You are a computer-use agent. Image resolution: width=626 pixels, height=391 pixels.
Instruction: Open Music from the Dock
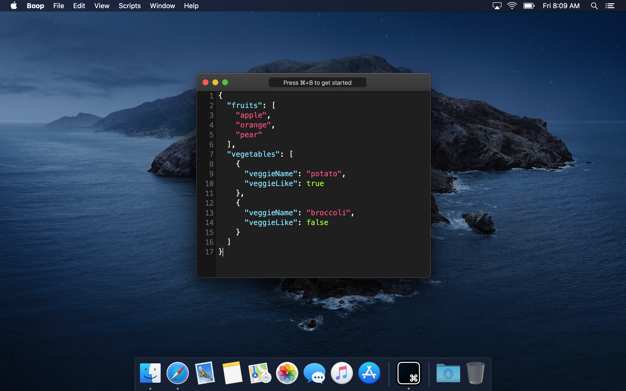pos(342,373)
